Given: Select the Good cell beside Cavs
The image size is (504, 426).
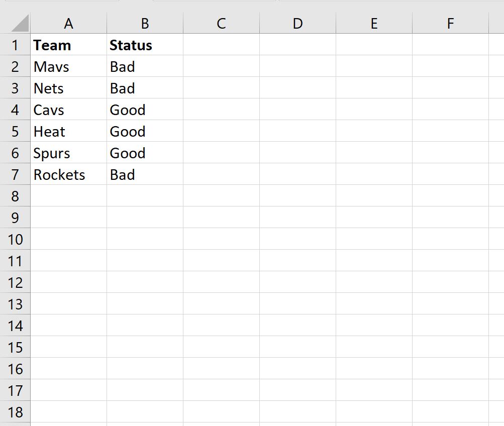Looking at the screenshot, I should (145, 109).
